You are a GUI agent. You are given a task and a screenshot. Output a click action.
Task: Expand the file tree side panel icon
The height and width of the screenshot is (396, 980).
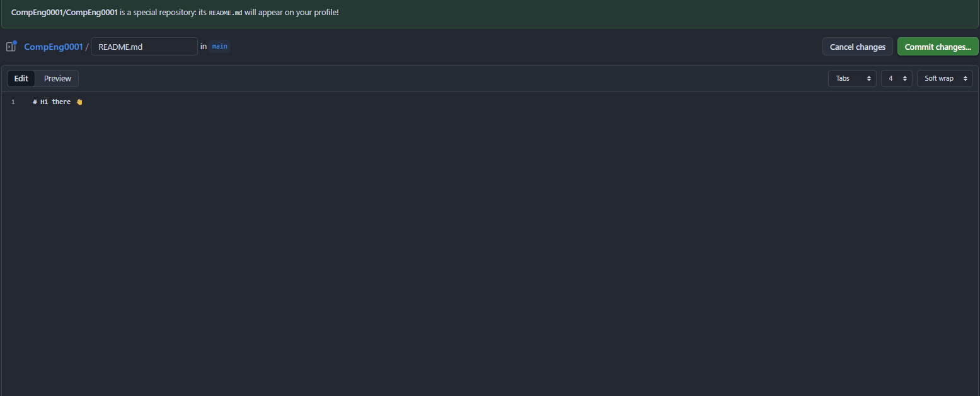(11, 47)
